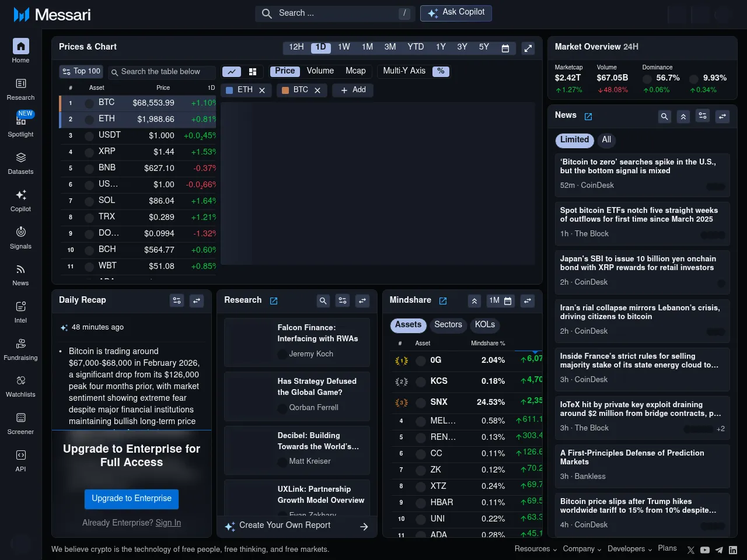Open the Copilot section in the sidebar
The width and height of the screenshot is (747, 560).
pyautogui.click(x=20, y=200)
